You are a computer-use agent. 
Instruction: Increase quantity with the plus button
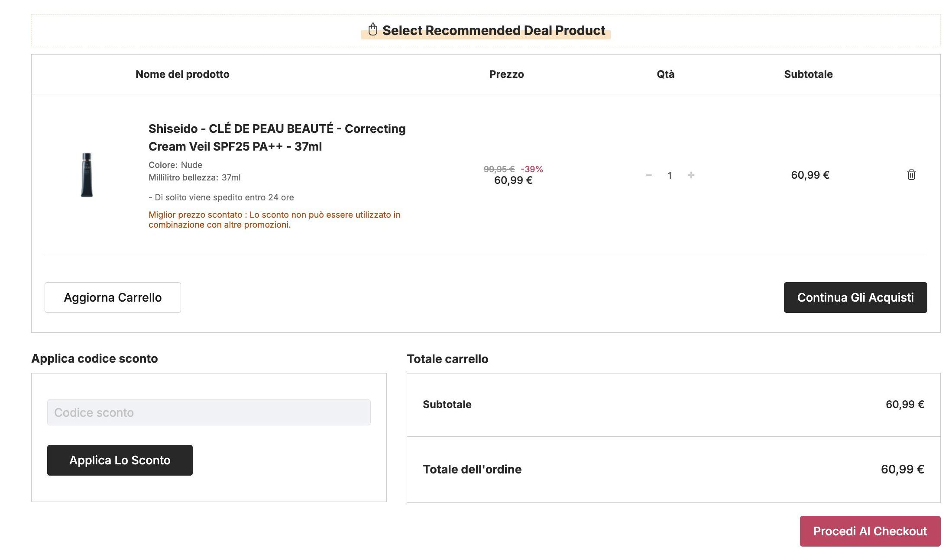[x=691, y=175]
